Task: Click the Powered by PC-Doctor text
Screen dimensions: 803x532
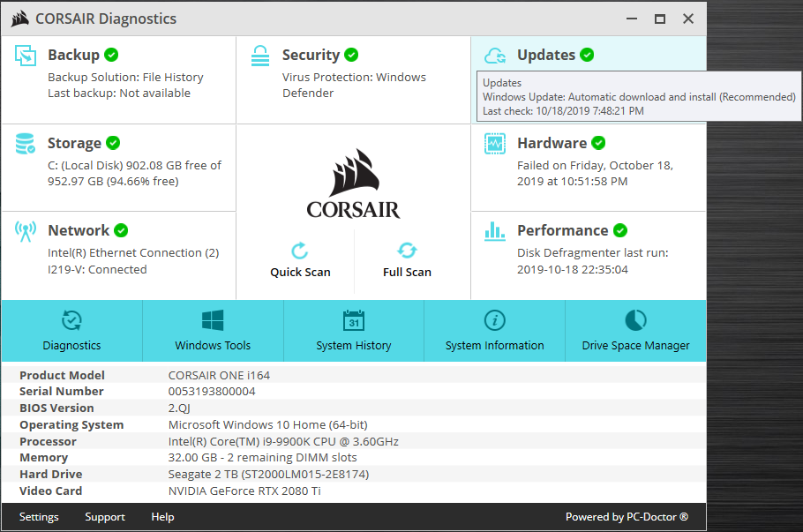Action: 627,517
